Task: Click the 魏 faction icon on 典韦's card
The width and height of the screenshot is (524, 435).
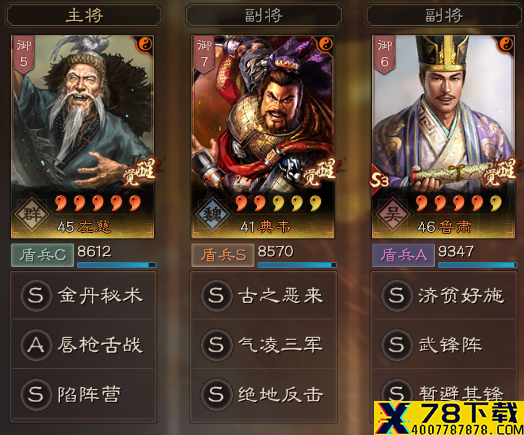Action: (212, 215)
